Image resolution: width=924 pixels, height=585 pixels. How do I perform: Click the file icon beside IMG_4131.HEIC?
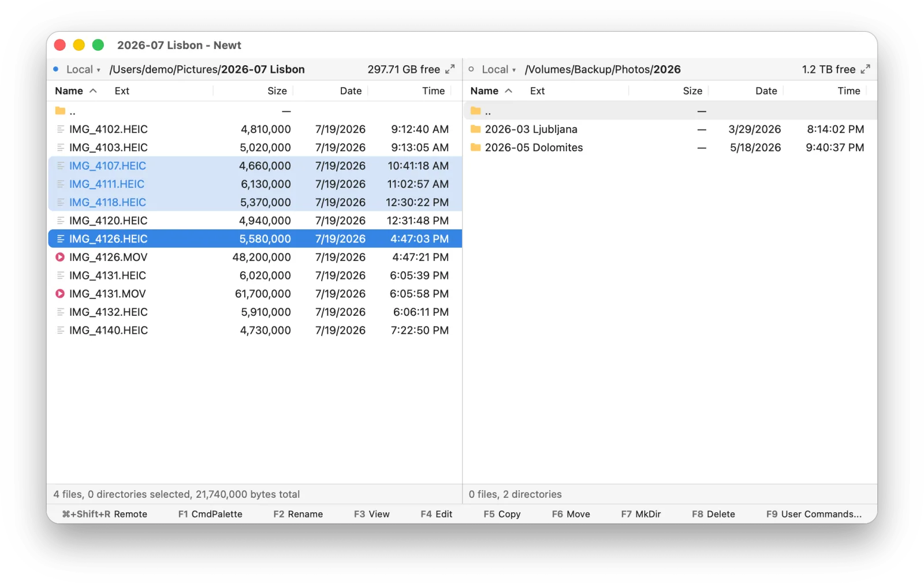[60, 275]
